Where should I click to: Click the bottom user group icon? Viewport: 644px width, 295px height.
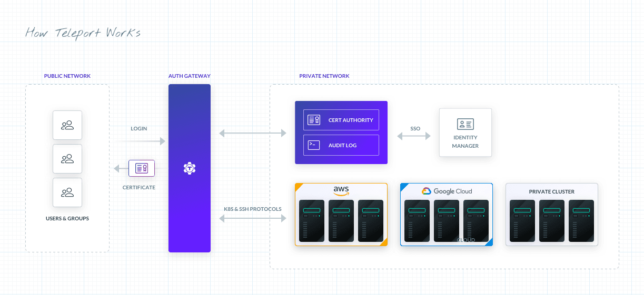pyautogui.click(x=67, y=192)
